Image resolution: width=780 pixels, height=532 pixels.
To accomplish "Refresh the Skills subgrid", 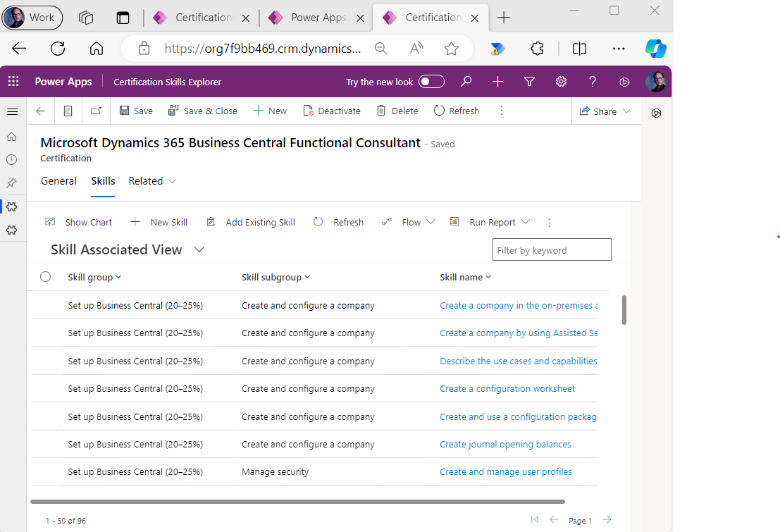I will coord(338,223).
